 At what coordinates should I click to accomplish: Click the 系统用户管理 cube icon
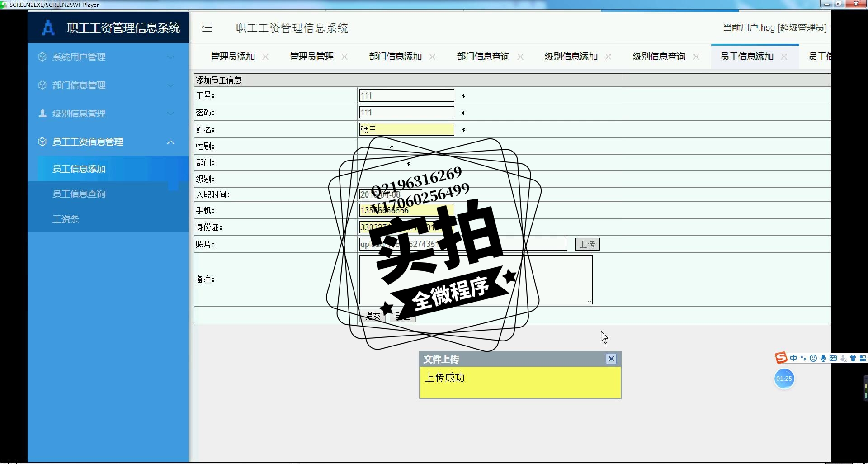click(42, 57)
